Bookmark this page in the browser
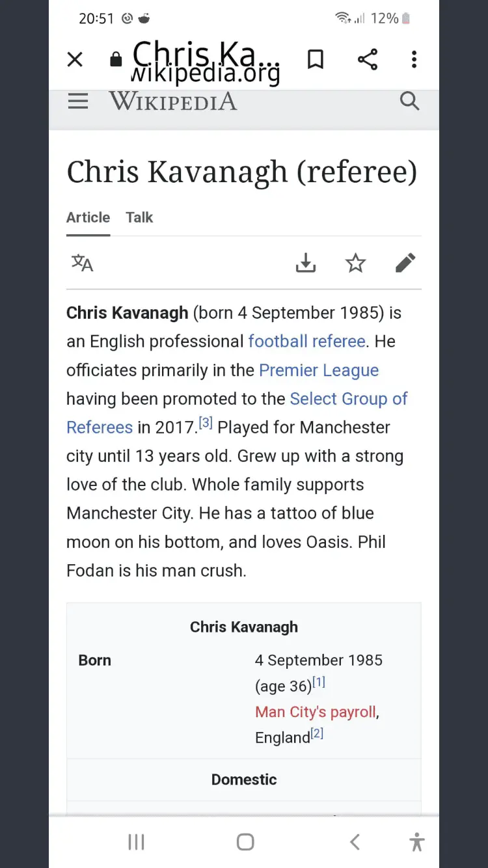The image size is (488, 868). pos(316,60)
